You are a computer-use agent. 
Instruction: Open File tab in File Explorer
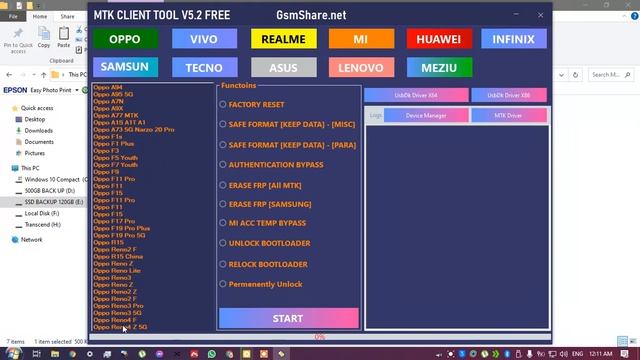[x=13, y=16]
